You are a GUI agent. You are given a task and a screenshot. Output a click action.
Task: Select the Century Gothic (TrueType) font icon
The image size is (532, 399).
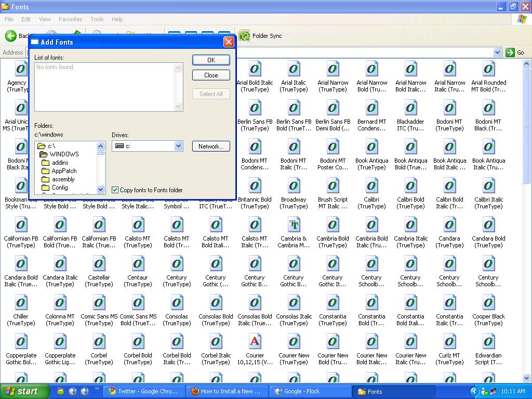(x=216, y=264)
